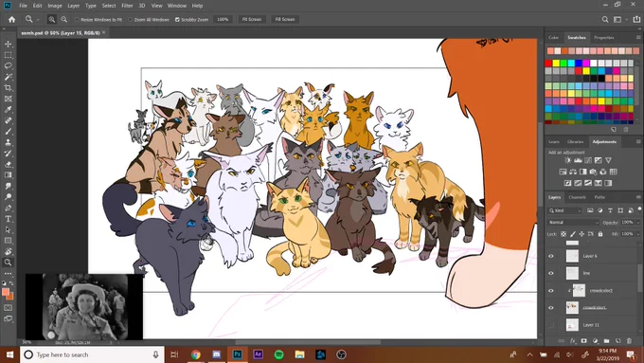
Task: Select the Type tool
Action: (x=8, y=219)
